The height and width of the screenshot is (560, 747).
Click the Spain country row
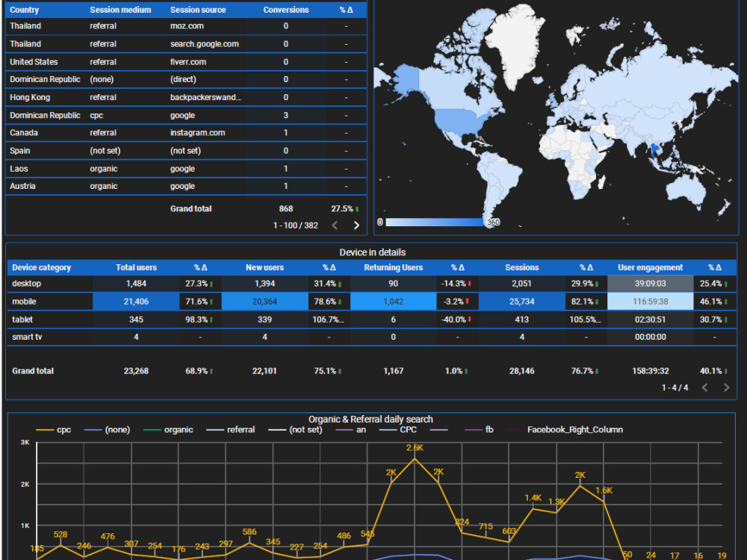[186, 151]
